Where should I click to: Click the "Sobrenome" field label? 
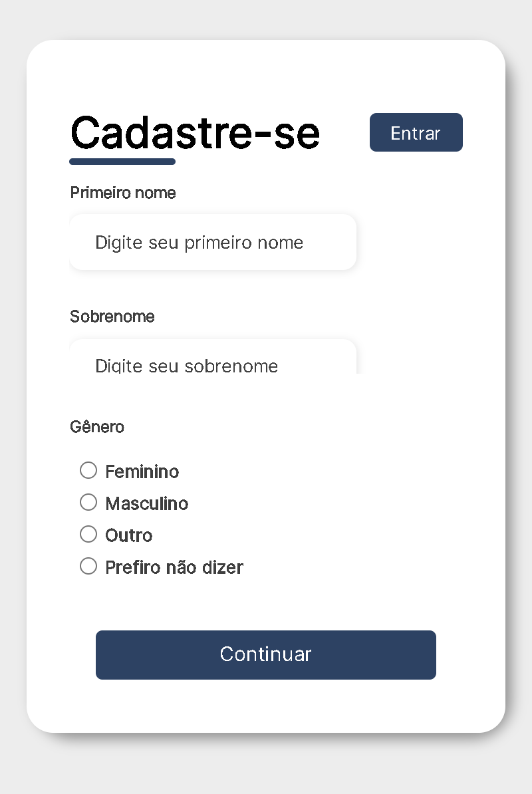(x=112, y=317)
